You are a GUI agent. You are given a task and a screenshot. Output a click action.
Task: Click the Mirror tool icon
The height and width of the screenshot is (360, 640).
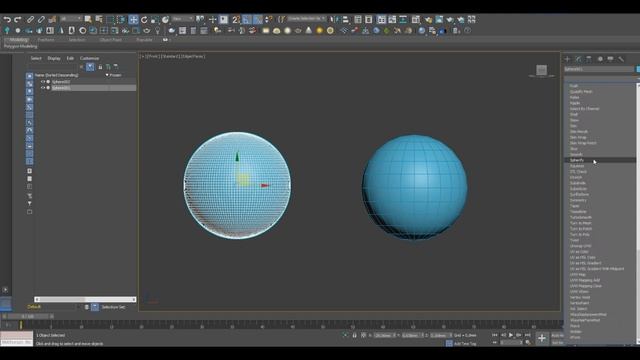tap(334, 19)
